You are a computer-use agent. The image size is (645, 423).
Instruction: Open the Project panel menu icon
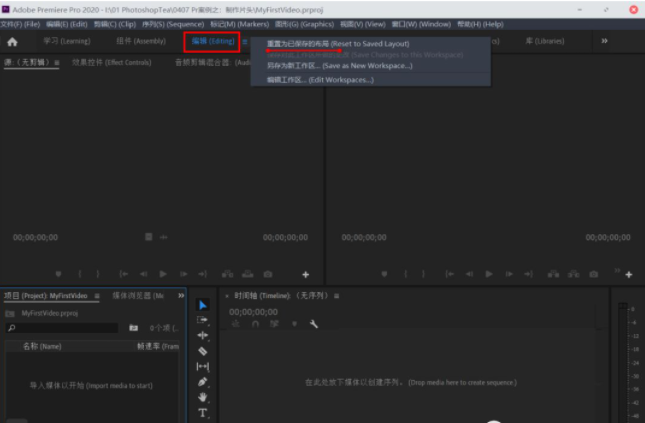(x=97, y=296)
